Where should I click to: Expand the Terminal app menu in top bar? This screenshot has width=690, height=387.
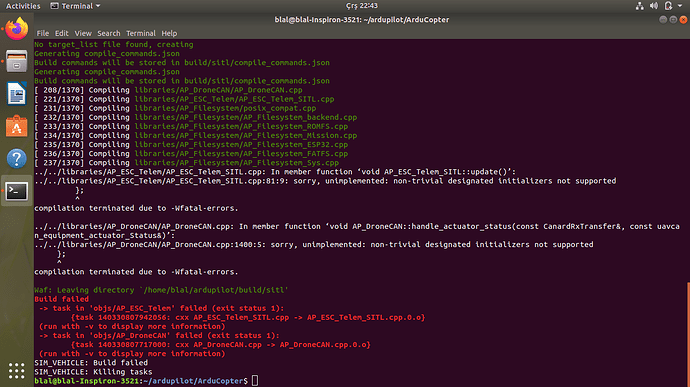click(x=75, y=6)
